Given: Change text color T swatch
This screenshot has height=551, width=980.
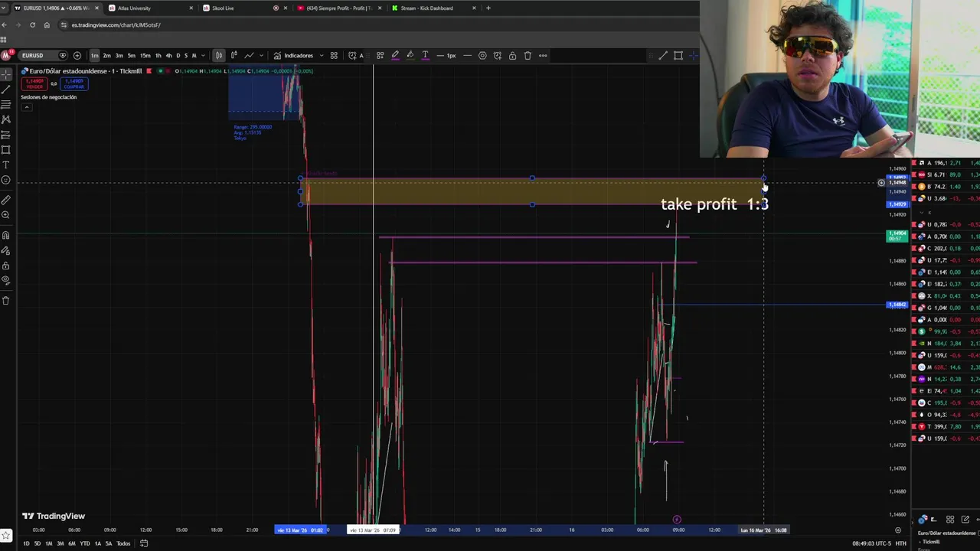Looking at the screenshot, I should (x=425, y=55).
